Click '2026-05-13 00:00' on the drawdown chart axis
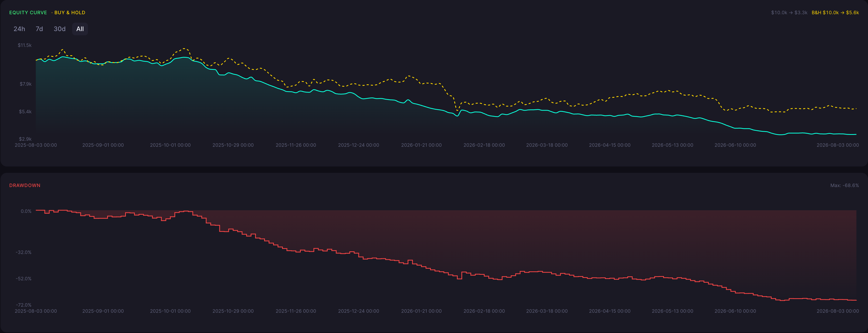Image resolution: width=868 pixels, height=333 pixels. [673, 311]
